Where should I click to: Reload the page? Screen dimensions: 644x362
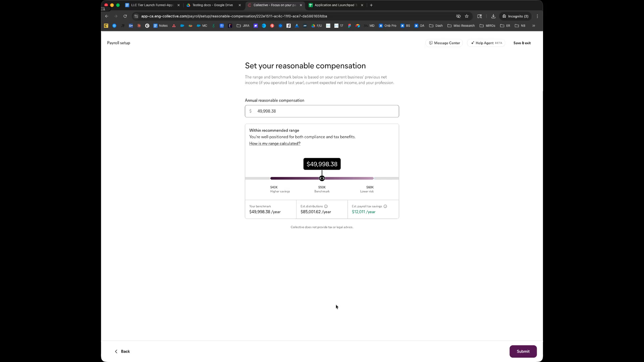click(x=125, y=16)
